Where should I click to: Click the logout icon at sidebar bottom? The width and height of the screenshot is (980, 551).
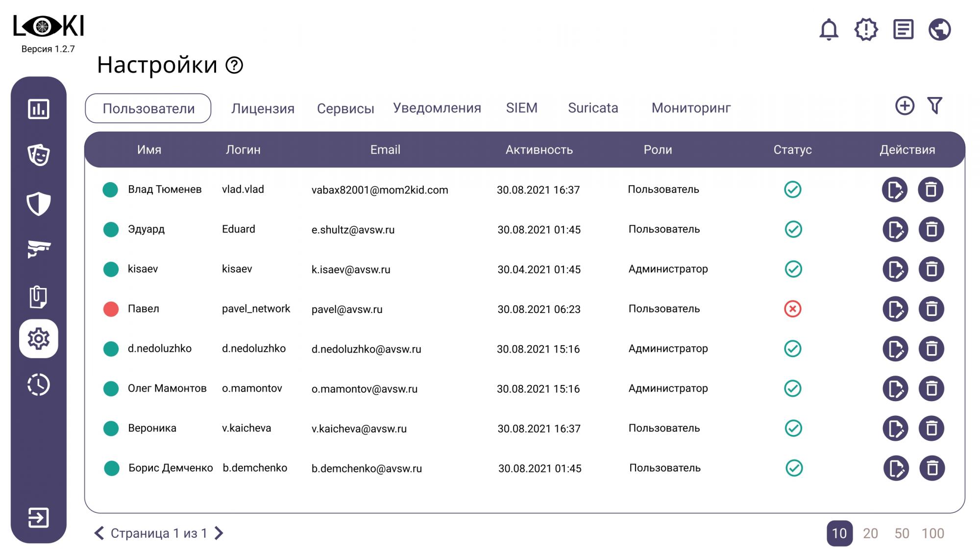click(38, 517)
